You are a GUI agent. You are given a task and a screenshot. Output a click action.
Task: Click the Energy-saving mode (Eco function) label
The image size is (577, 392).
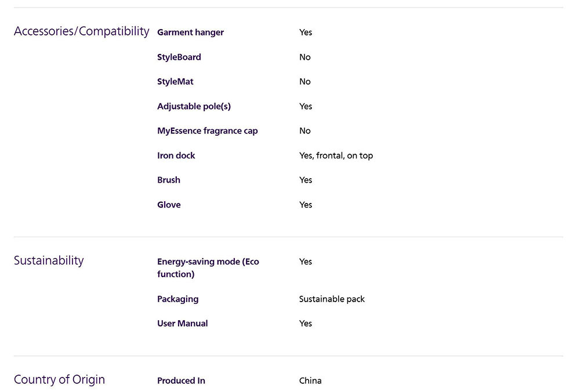(208, 267)
